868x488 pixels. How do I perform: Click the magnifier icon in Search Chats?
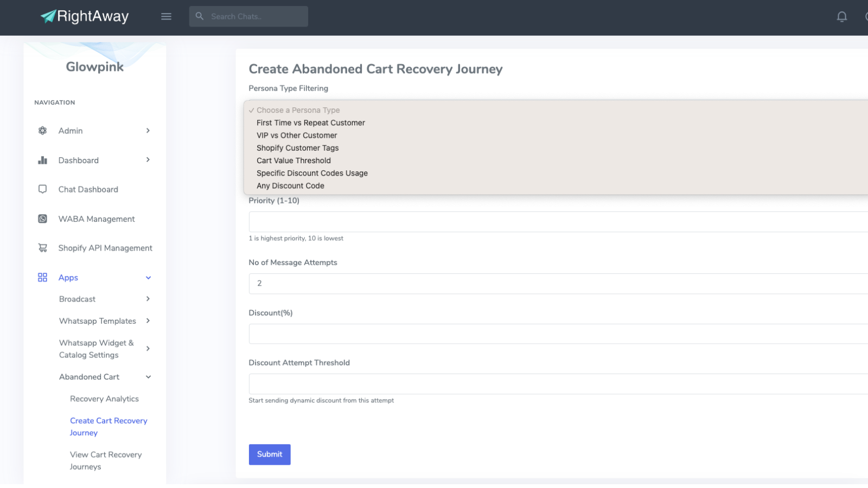point(200,16)
